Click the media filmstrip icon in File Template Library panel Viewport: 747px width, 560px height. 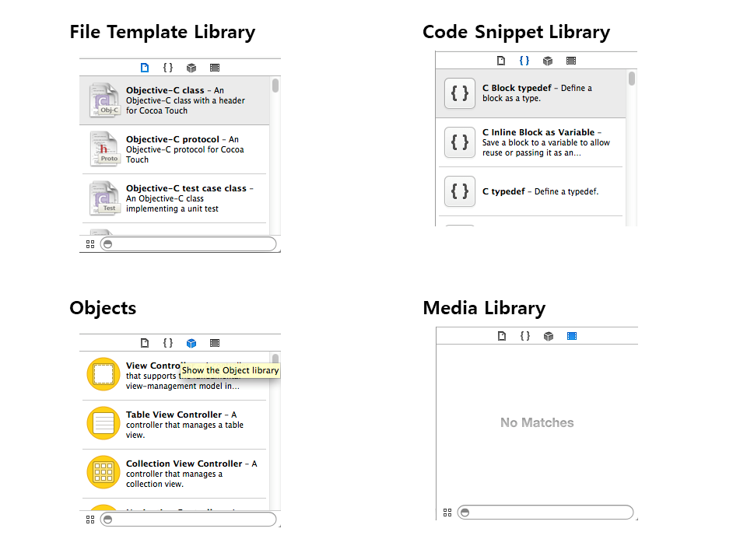(x=215, y=68)
